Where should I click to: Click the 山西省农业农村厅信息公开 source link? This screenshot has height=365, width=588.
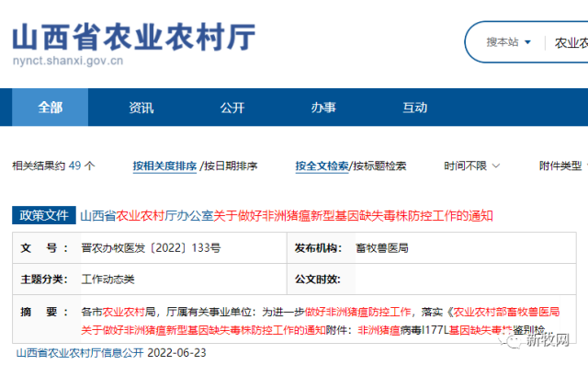80,353
